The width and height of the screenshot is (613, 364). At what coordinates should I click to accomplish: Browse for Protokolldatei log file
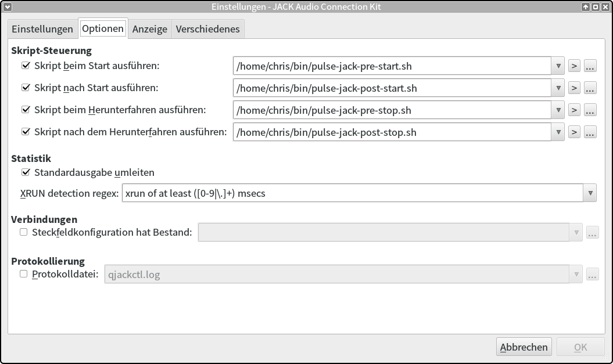click(592, 274)
